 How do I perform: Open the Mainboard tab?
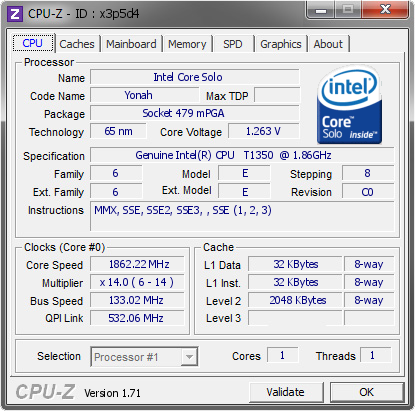[x=131, y=44]
